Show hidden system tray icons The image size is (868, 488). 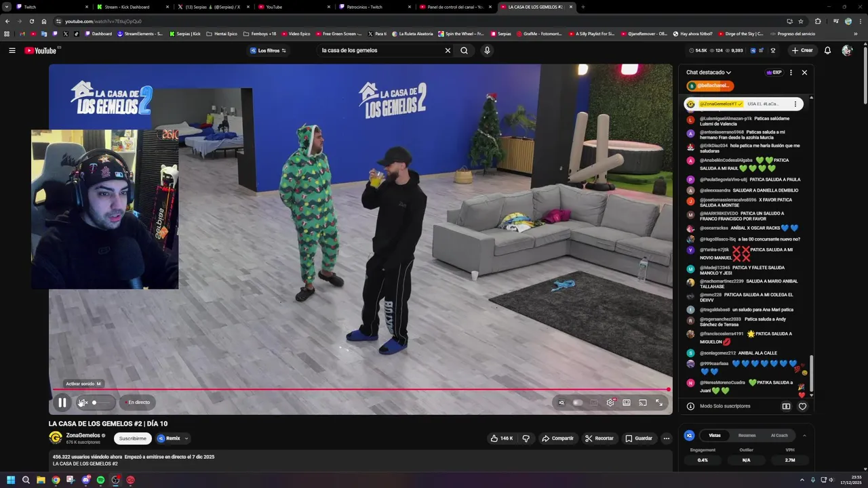pos(803,480)
